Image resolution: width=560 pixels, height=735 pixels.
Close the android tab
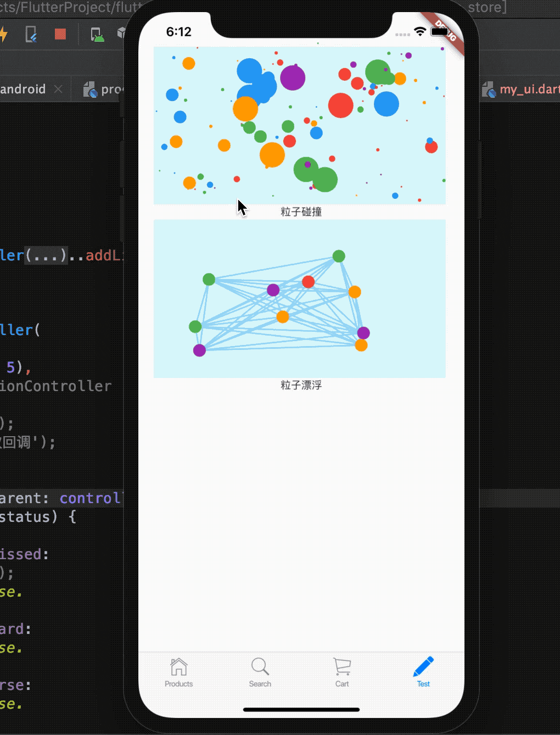[x=58, y=88]
